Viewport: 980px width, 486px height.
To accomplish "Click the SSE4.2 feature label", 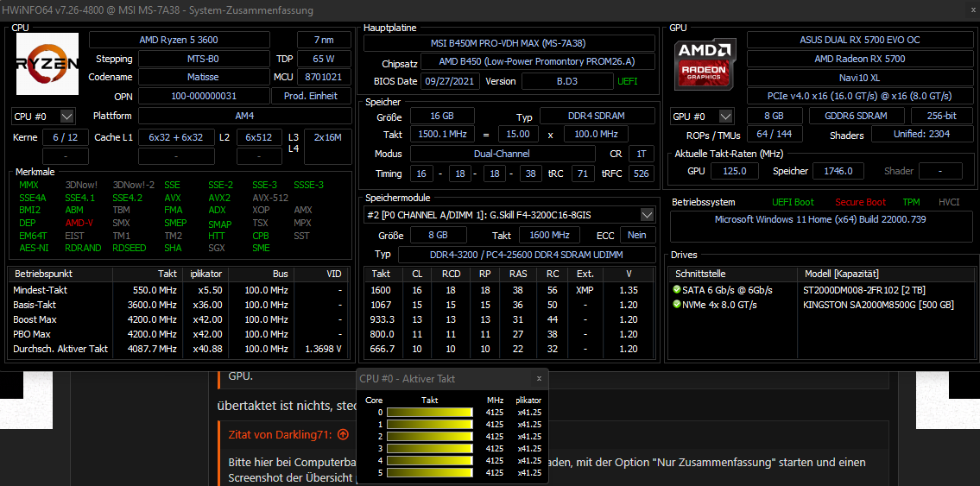I will click(x=128, y=198).
